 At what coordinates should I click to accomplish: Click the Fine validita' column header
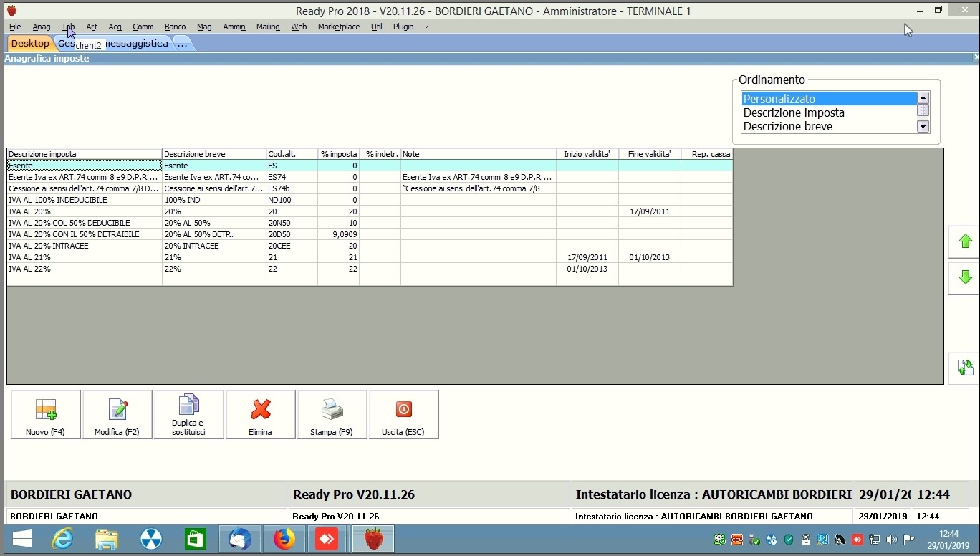(x=650, y=154)
